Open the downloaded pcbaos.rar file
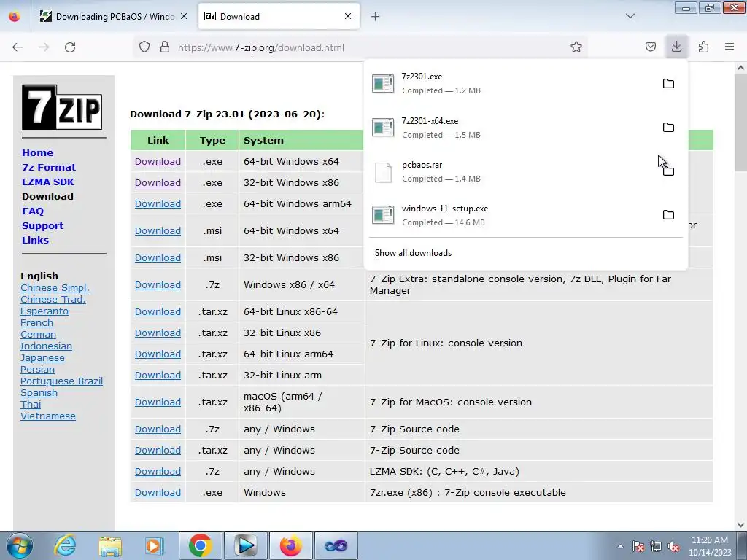 pos(512,171)
